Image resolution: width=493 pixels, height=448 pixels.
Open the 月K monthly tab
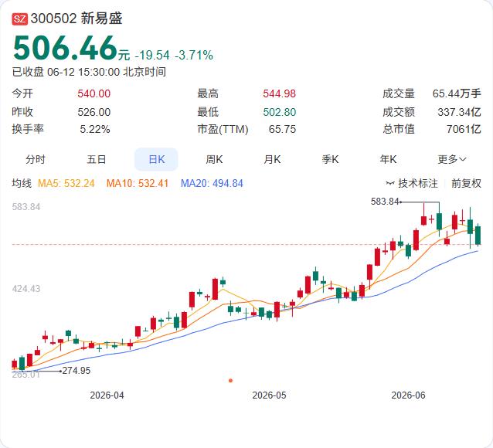(272, 159)
